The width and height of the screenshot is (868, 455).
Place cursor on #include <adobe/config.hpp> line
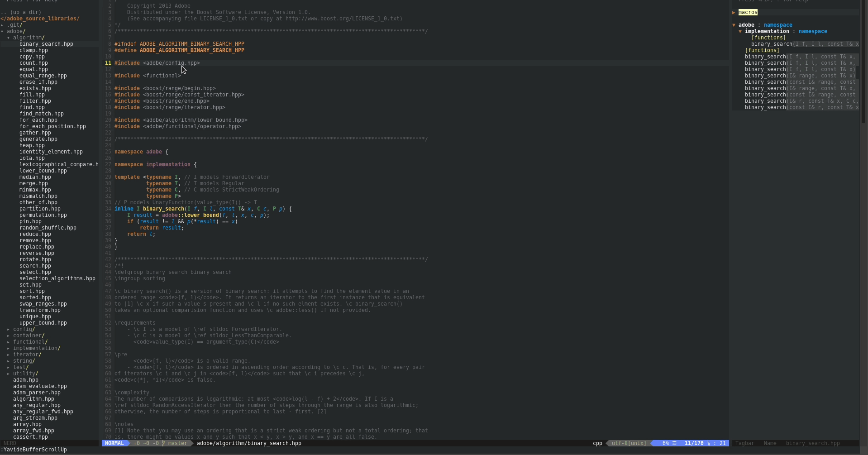pyautogui.click(x=157, y=63)
